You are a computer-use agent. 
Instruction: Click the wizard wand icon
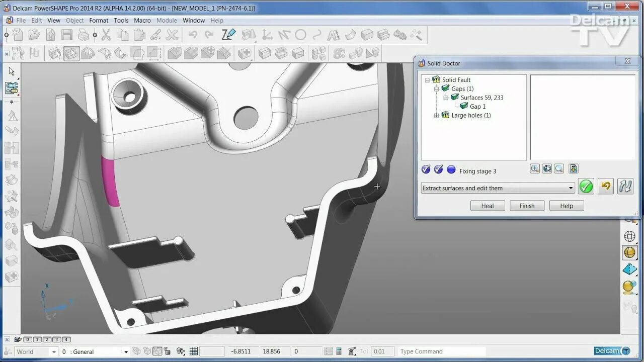[416, 35]
